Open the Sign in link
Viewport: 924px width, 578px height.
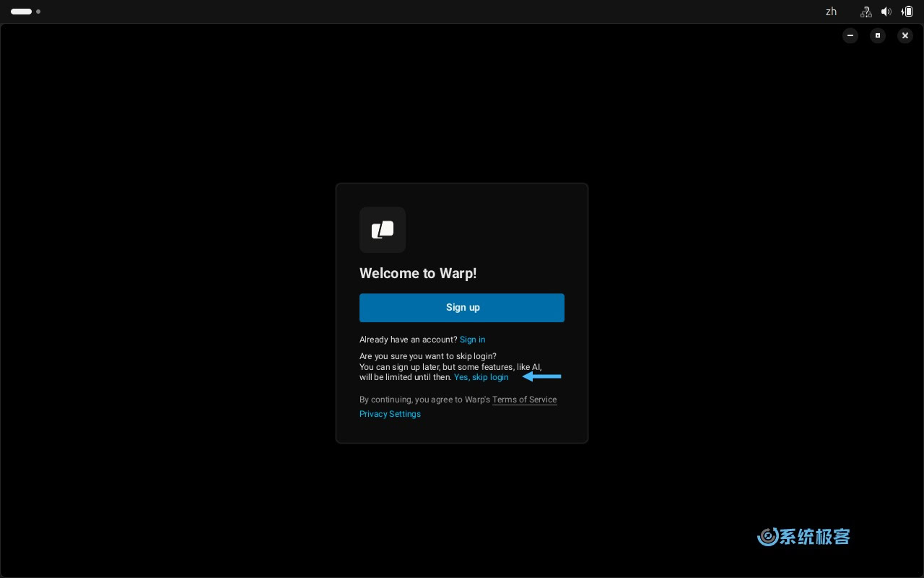pos(472,340)
